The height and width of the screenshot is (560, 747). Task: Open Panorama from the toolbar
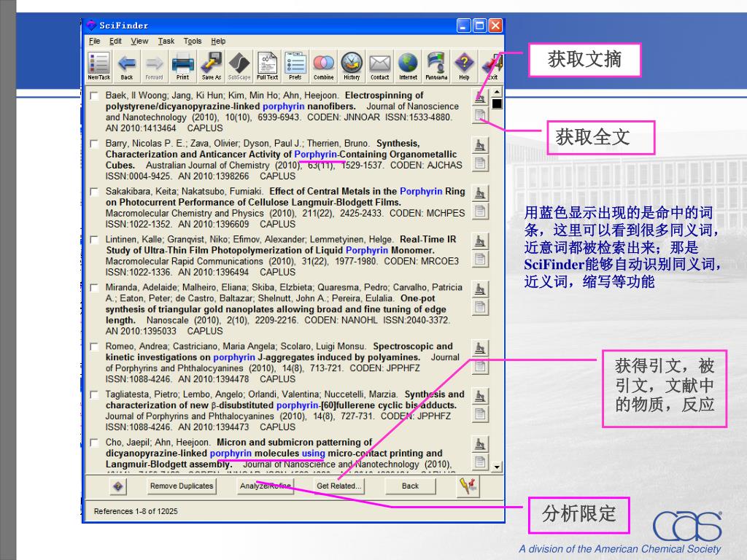(436, 66)
